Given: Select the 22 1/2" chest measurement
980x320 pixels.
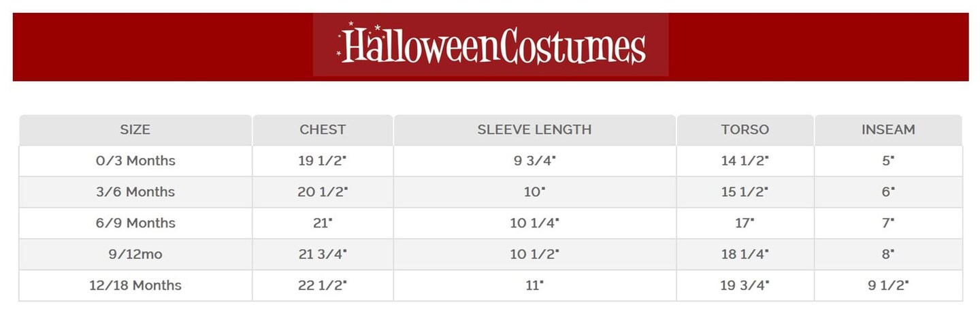Looking at the screenshot, I should click(x=323, y=285).
